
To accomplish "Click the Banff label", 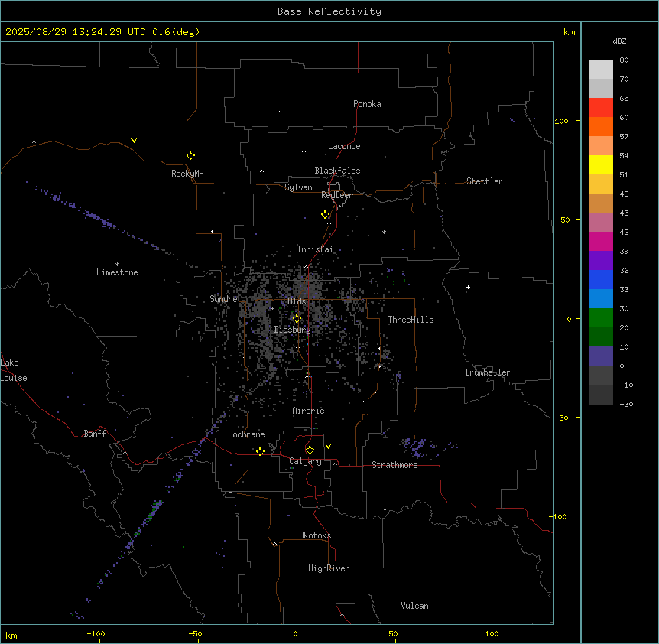I will [95, 434].
